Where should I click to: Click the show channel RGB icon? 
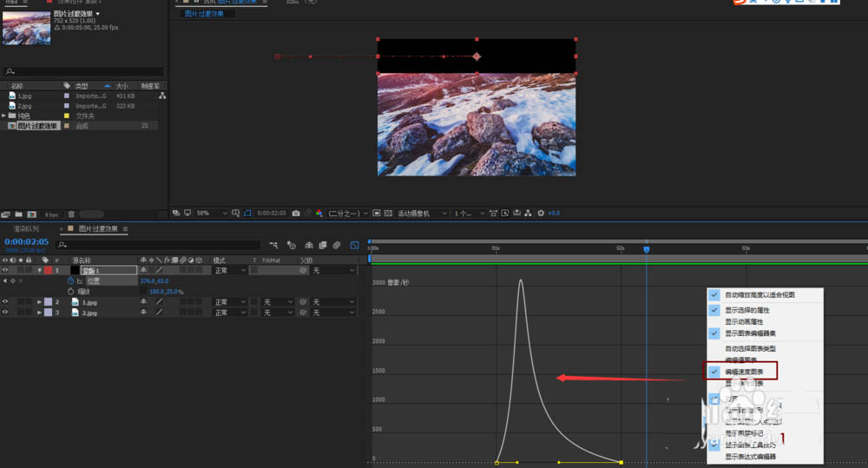(319, 213)
